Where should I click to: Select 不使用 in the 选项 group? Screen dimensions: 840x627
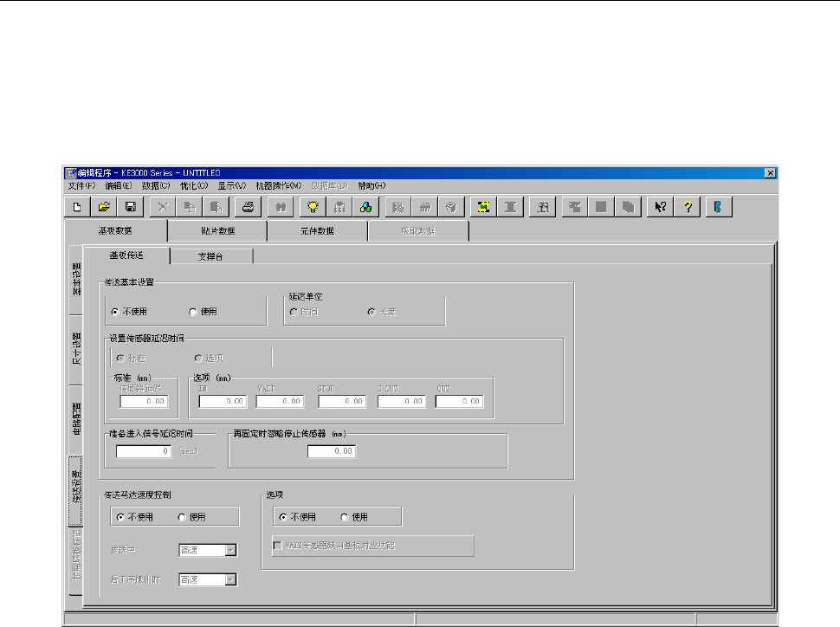point(298,517)
